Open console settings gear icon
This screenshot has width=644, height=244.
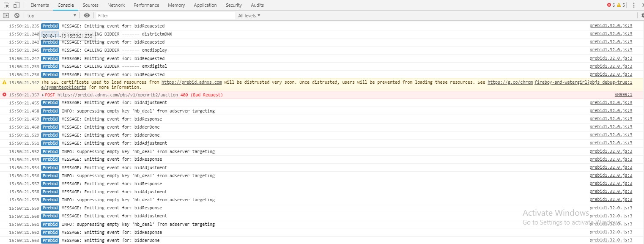point(642,15)
